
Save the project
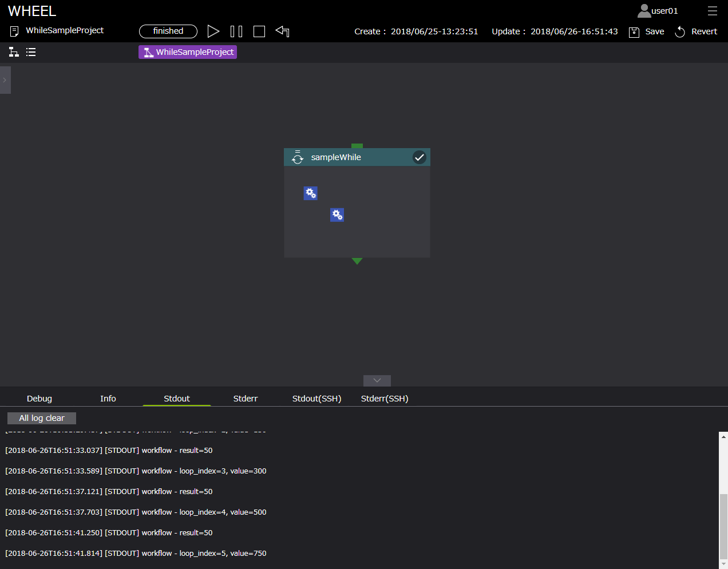(x=647, y=31)
